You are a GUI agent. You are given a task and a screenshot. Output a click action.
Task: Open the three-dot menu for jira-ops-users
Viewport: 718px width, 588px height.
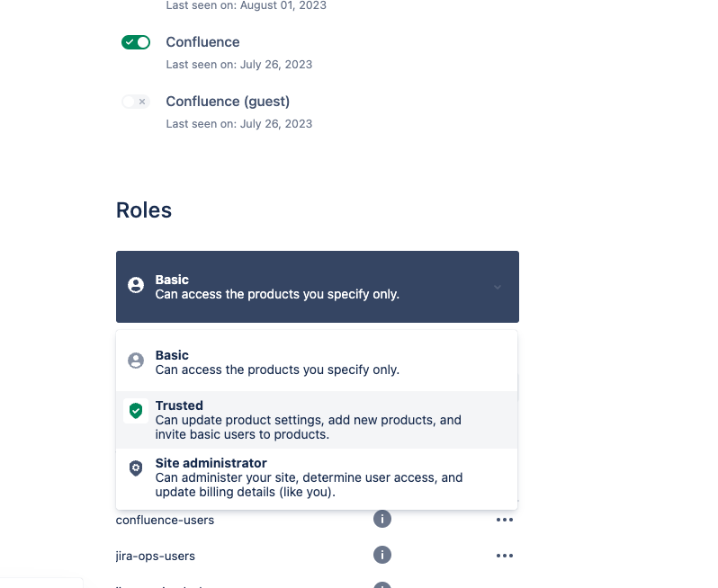pos(505,556)
